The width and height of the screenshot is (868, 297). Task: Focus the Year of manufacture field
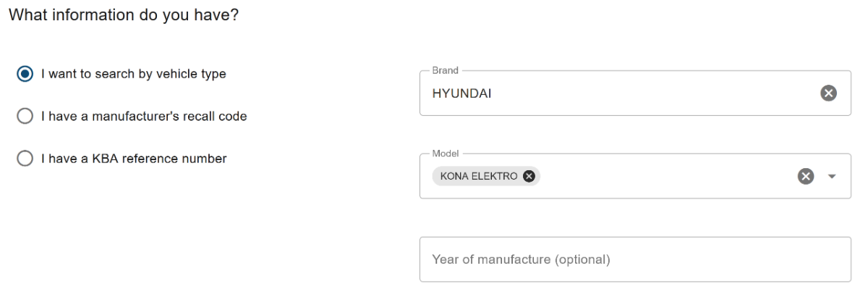tap(634, 259)
